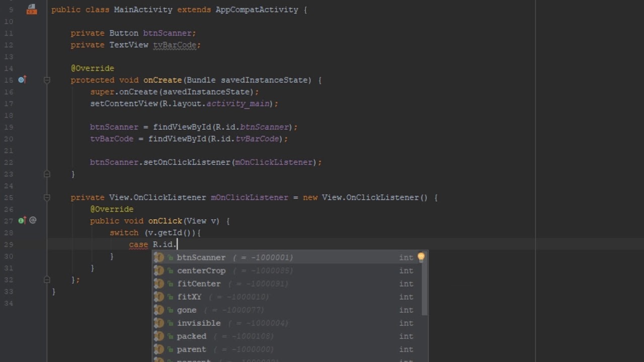The width and height of the screenshot is (644, 362).
Task: Select the packed completion suggestion
Action: click(286, 336)
